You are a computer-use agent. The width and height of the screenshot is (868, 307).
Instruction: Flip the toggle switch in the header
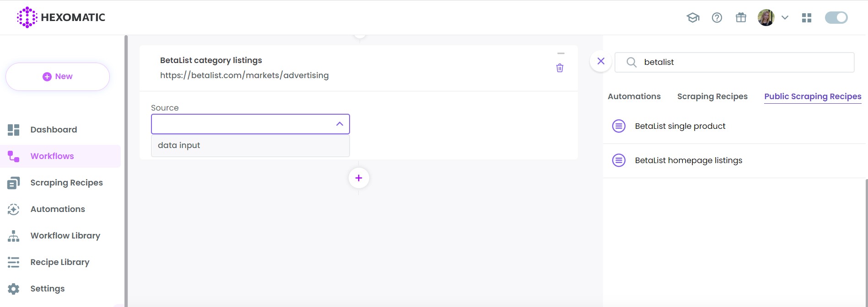[x=836, y=17]
